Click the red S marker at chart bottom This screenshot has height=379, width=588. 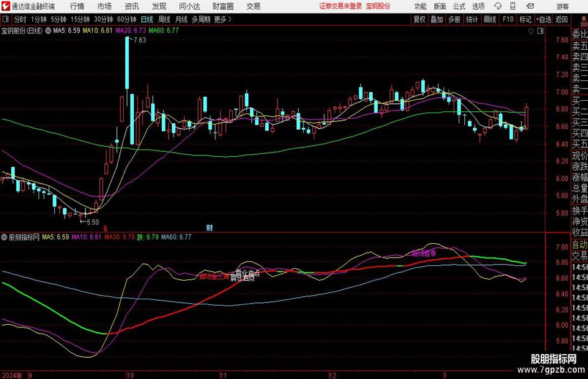coord(105,228)
